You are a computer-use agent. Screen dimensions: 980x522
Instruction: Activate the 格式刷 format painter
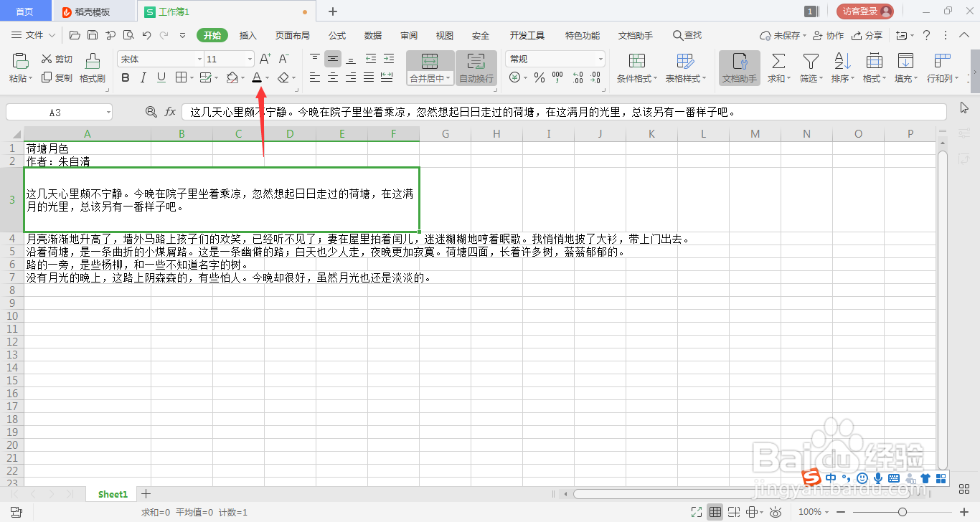click(x=92, y=69)
